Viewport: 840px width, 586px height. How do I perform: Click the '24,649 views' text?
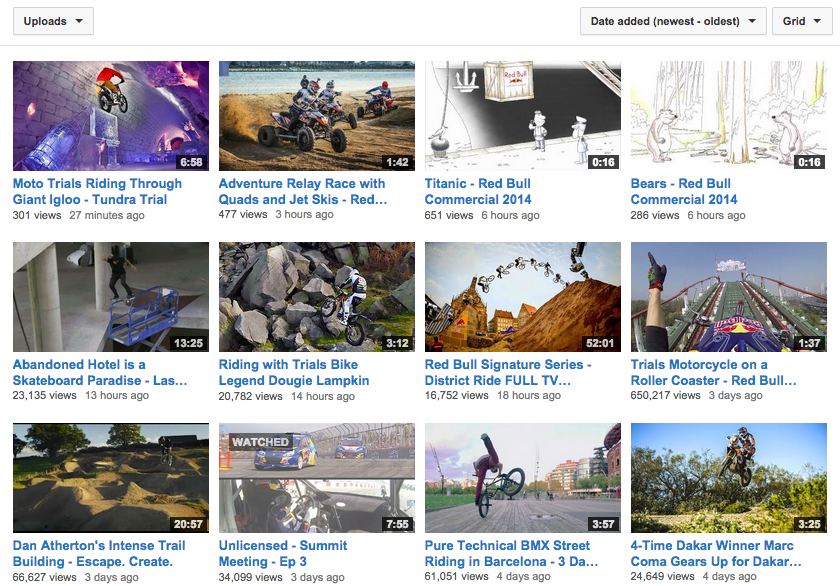pyautogui.click(x=662, y=576)
